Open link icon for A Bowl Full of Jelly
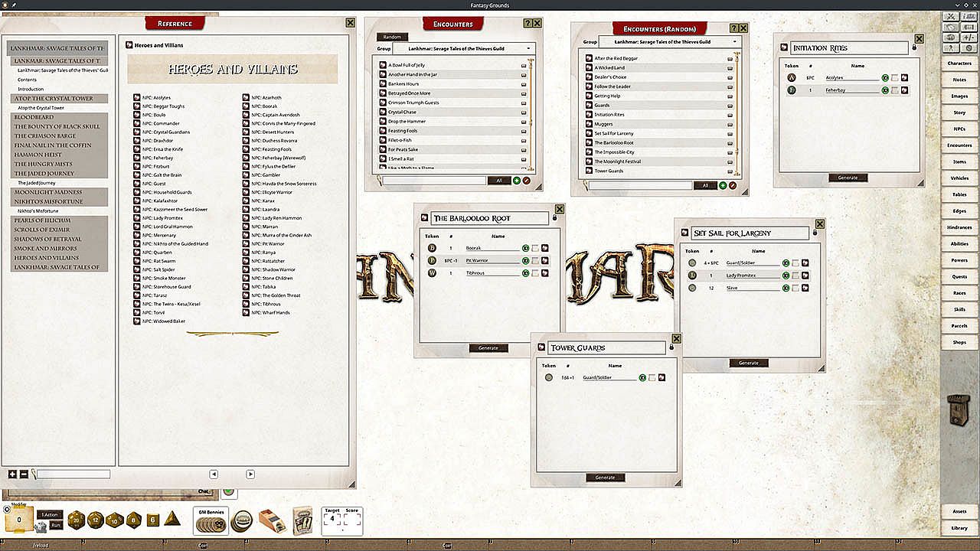 [x=383, y=65]
